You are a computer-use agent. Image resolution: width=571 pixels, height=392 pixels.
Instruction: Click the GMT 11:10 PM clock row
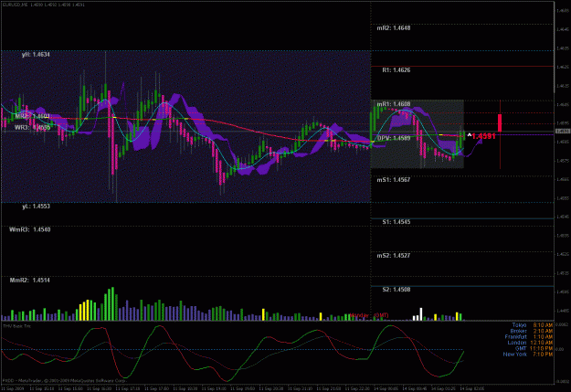coord(534,349)
